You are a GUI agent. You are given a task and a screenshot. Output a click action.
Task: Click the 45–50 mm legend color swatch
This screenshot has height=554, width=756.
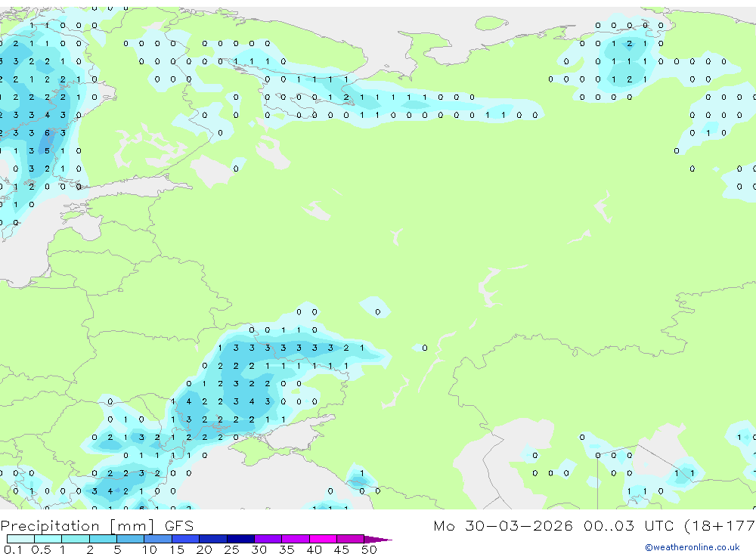pos(351,539)
